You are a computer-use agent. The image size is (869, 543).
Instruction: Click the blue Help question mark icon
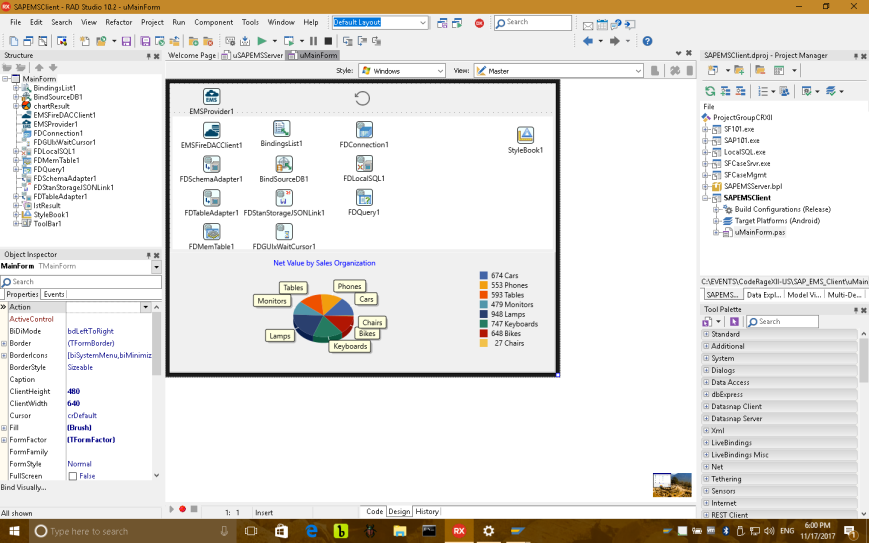647,41
